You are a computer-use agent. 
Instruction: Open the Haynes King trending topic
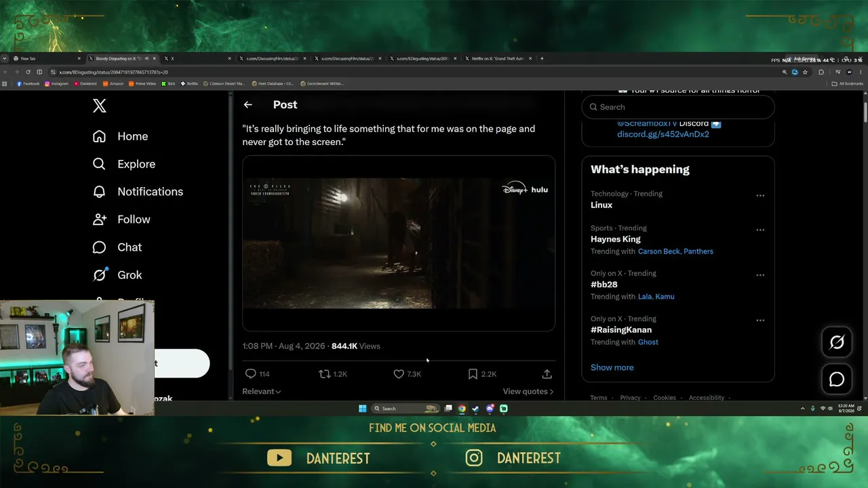coord(616,239)
